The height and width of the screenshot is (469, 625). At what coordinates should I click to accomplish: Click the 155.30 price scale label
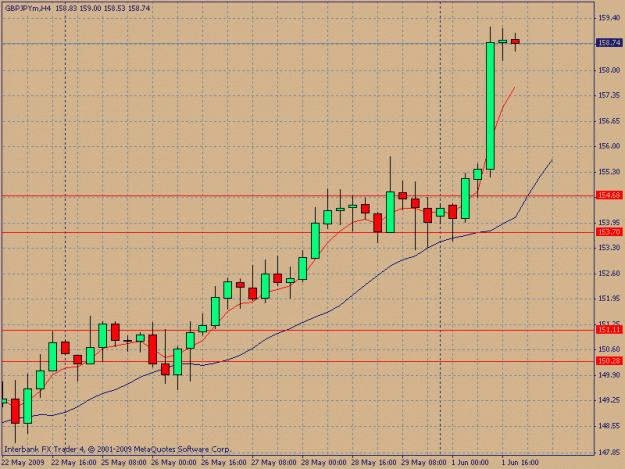(609, 172)
